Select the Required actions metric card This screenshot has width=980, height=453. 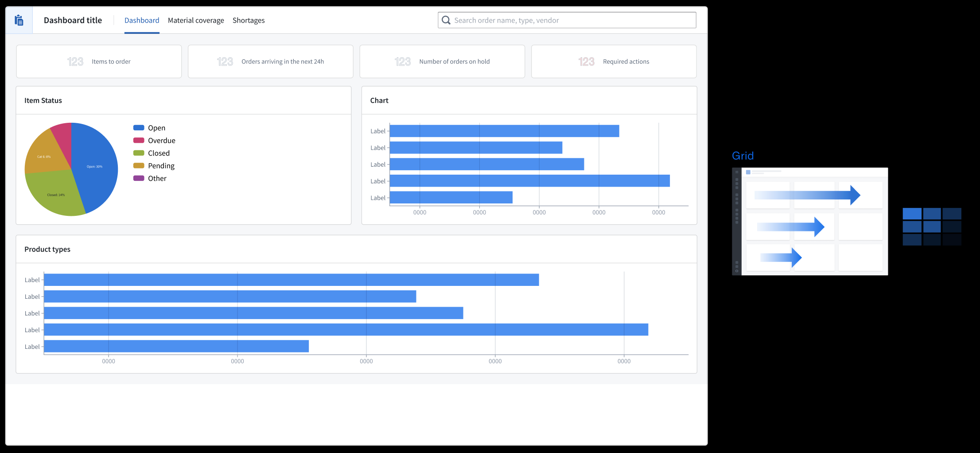click(x=614, y=62)
